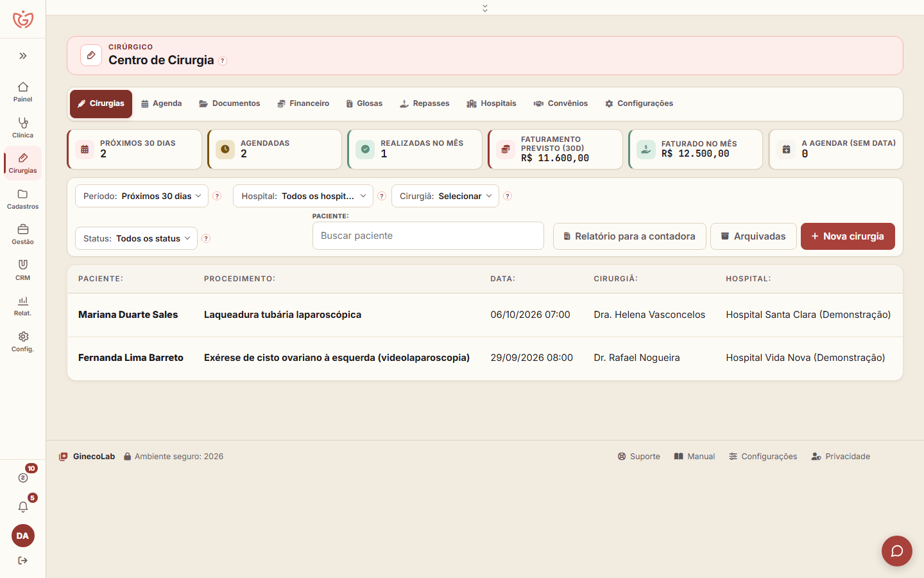Open the Hospital filter dropdown
924x578 pixels.
pyautogui.click(x=303, y=196)
